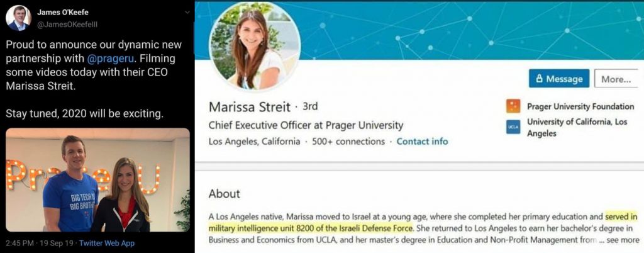The height and width of the screenshot is (253, 644).
Task: Click the 3rd degree connection badge
Action: (x=310, y=106)
